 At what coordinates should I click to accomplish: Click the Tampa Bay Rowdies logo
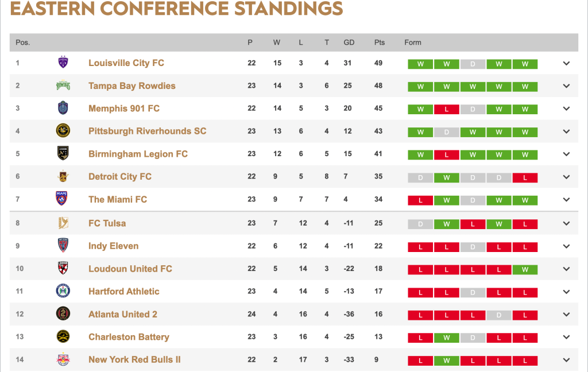(63, 86)
